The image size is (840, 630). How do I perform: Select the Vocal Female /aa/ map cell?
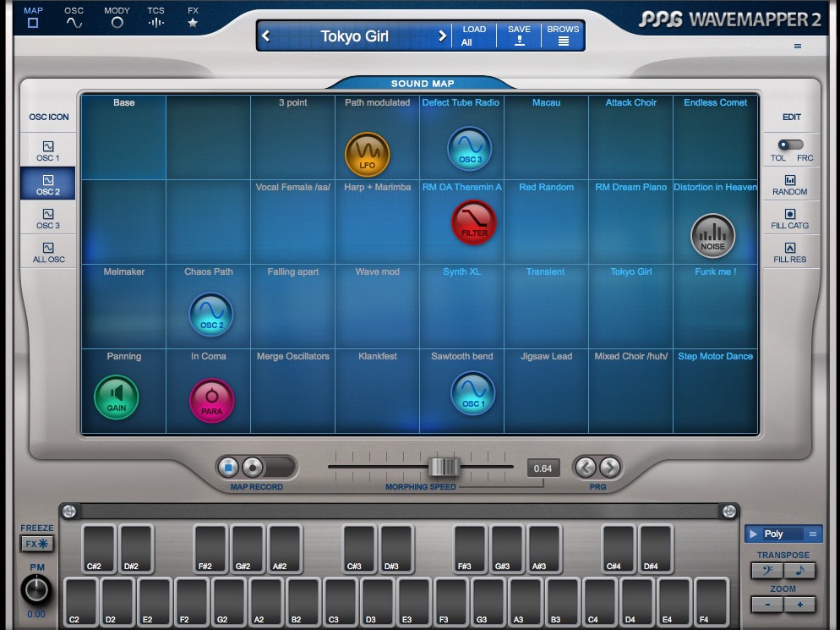(292, 222)
